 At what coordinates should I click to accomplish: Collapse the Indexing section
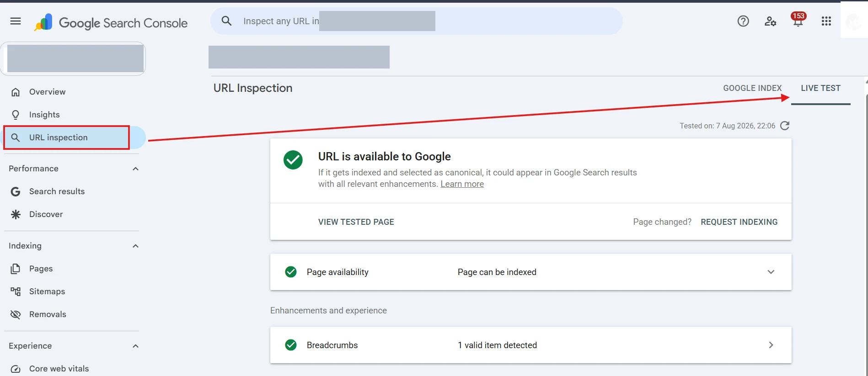[135, 246]
